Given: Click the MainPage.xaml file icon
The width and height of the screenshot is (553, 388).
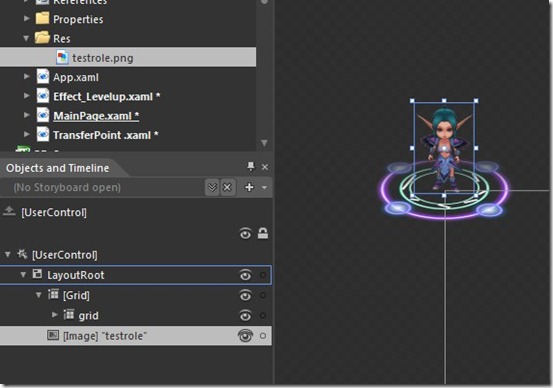Looking at the screenshot, I should pos(43,115).
